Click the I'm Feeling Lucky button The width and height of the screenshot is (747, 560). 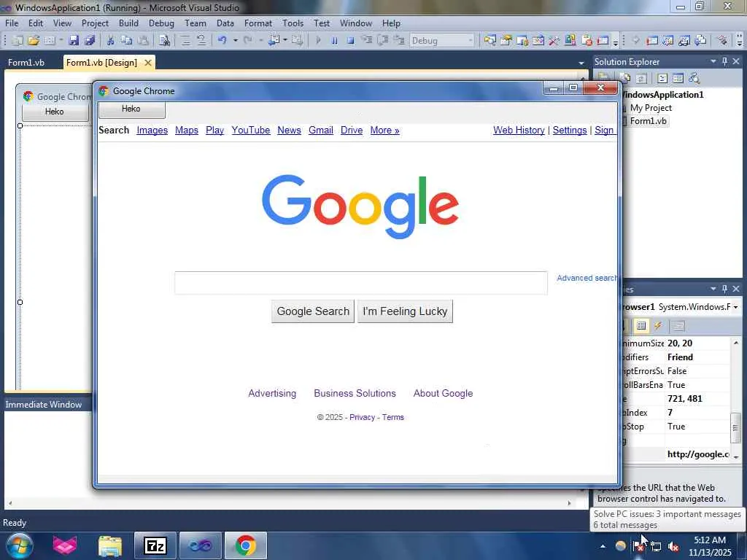405,311
